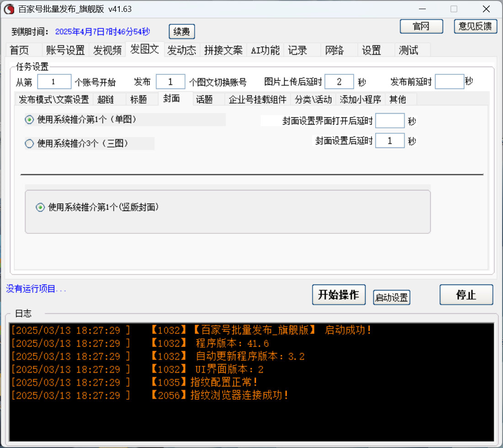Go to the 发动态 tab
The height and width of the screenshot is (448, 503).
181,50
